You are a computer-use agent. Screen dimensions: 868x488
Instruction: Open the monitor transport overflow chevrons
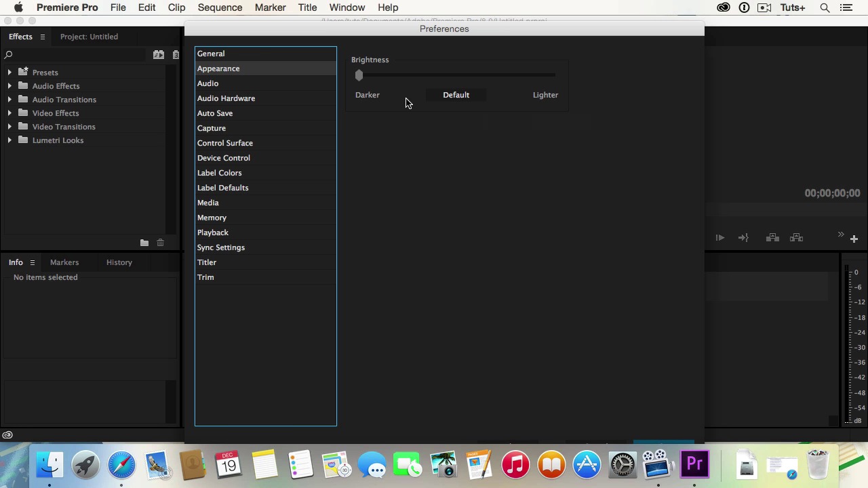pyautogui.click(x=841, y=235)
